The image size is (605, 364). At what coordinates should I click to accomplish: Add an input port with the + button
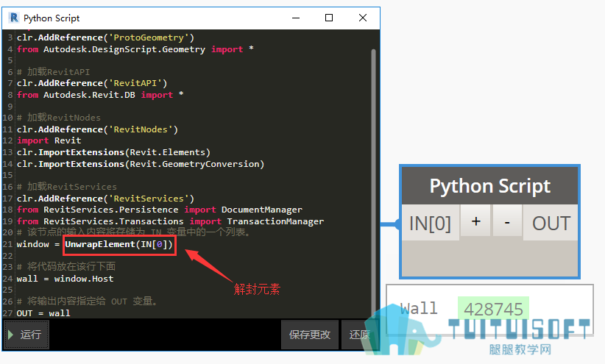[475, 221]
